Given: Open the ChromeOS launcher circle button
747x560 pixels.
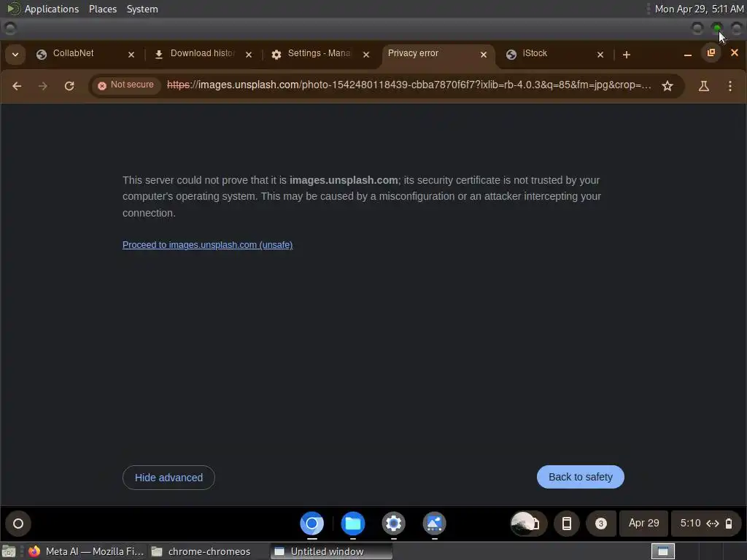Looking at the screenshot, I should 18,524.
